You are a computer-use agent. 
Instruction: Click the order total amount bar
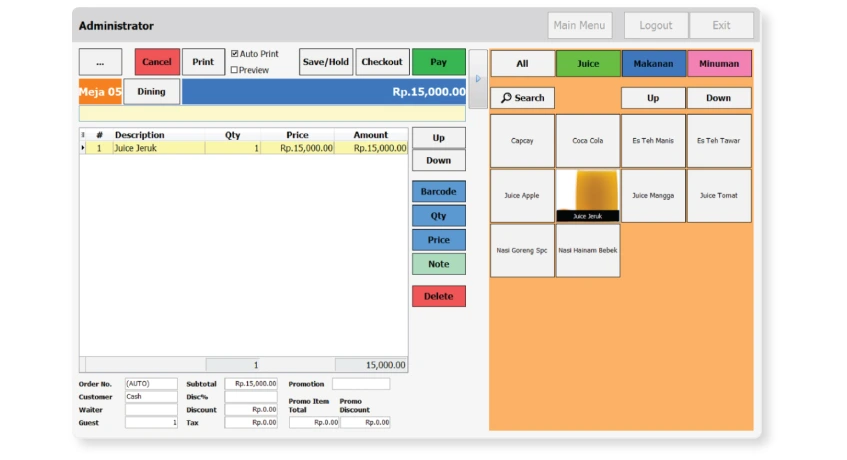(x=324, y=91)
